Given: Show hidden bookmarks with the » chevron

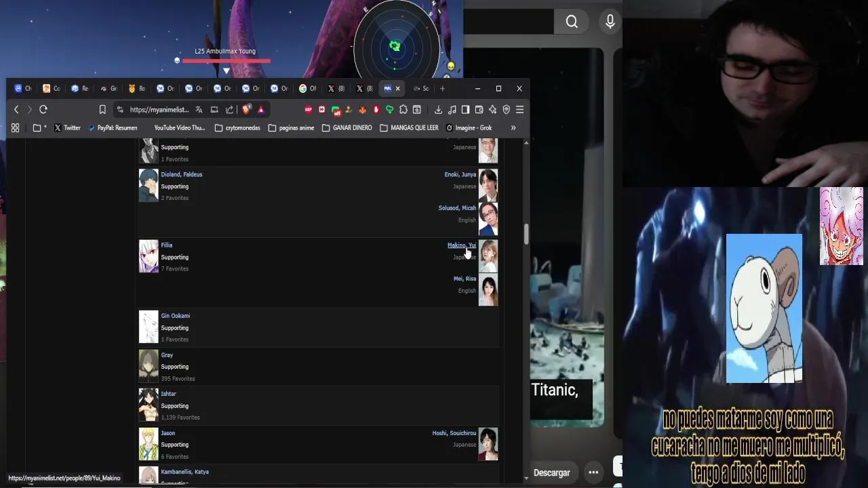Looking at the screenshot, I should pos(513,127).
